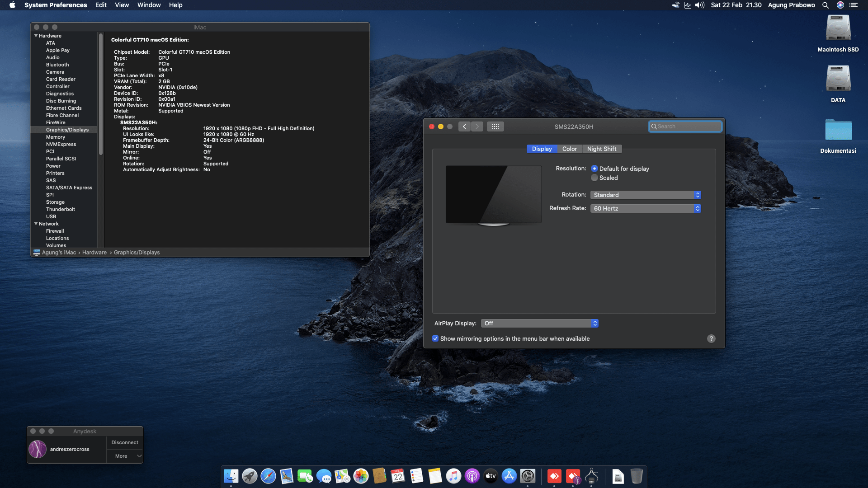Viewport: 868px width, 488px height.
Task: Open the AirPlay Display dropdown
Action: pos(540,323)
